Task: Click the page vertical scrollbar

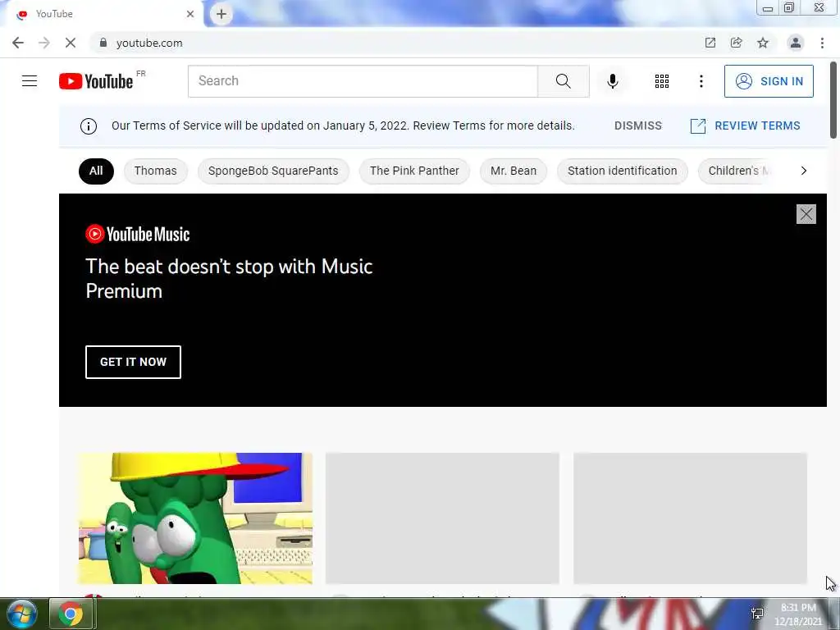Action: (833, 101)
